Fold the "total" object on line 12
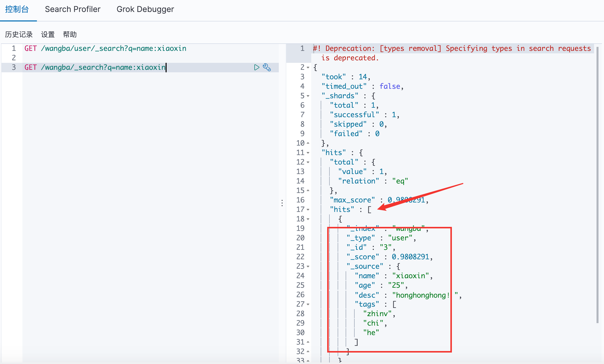This screenshot has width=604, height=364. pos(308,162)
